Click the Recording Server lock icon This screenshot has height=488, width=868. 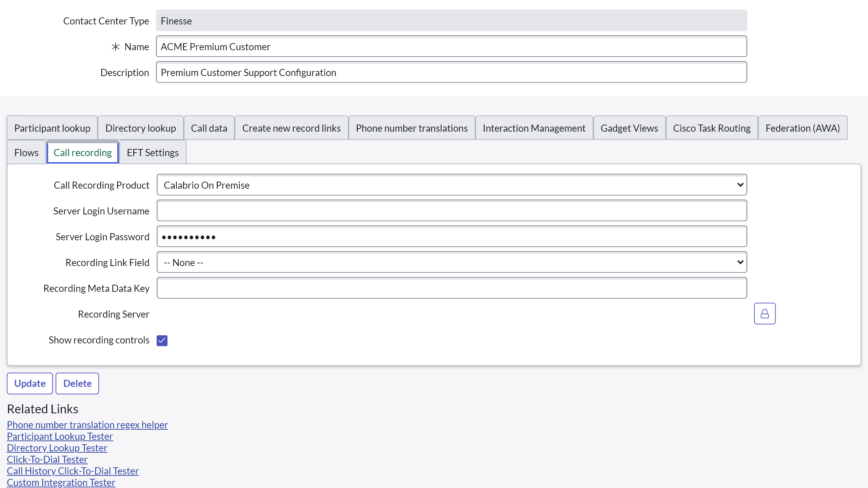click(764, 314)
